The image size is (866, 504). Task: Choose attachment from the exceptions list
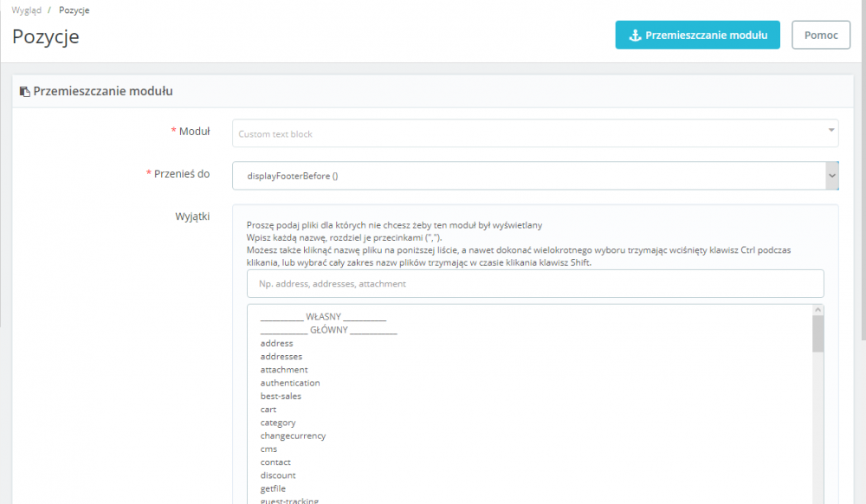284,370
